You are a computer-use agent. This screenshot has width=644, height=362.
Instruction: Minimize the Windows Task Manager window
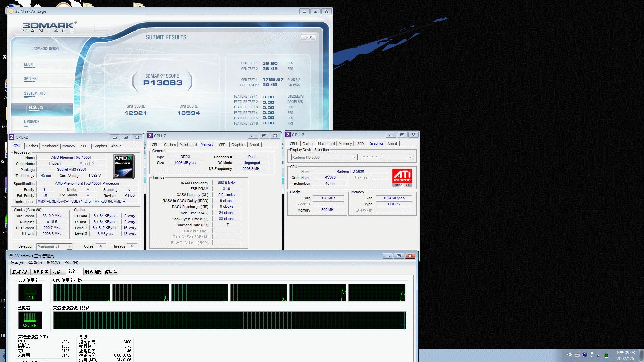388,256
